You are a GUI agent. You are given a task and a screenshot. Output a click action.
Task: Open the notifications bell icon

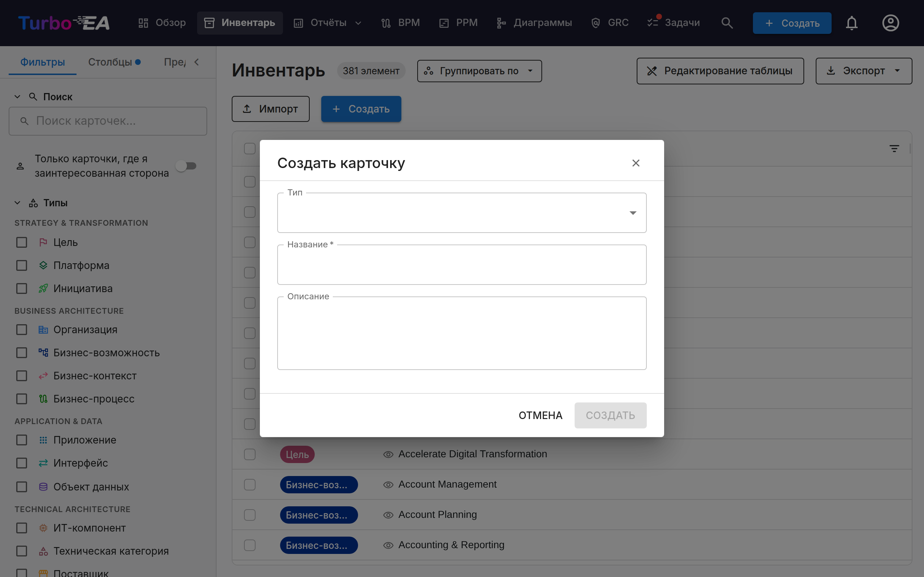(851, 23)
